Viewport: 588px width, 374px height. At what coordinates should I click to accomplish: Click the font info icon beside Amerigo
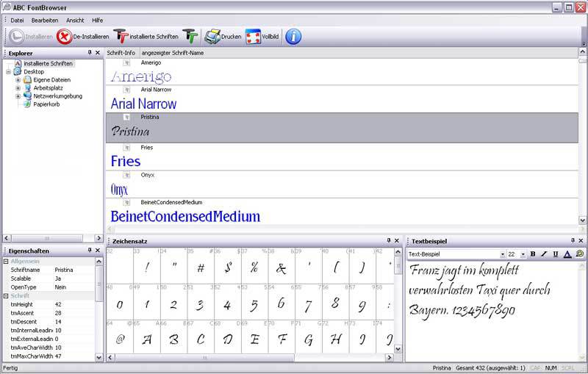(x=126, y=63)
